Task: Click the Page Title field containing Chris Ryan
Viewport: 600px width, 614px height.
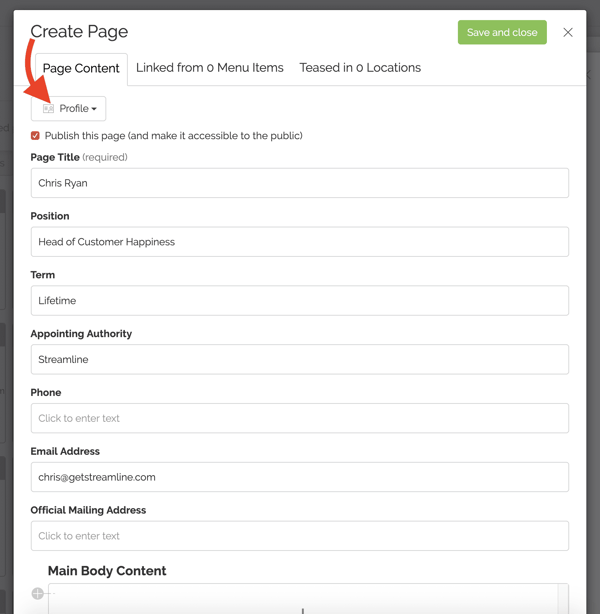Action: coord(300,183)
